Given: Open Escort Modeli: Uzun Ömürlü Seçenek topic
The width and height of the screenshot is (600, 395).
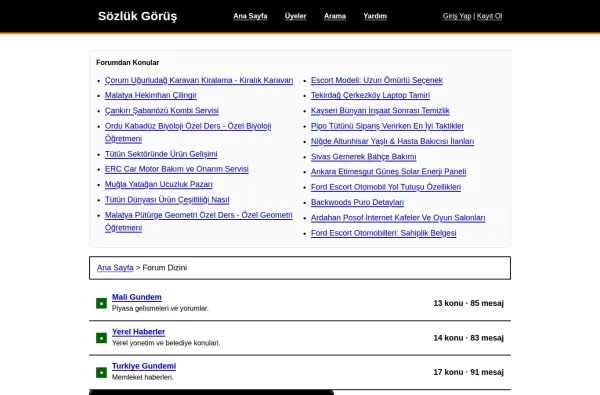Looking at the screenshot, I should click(x=377, y=80).
